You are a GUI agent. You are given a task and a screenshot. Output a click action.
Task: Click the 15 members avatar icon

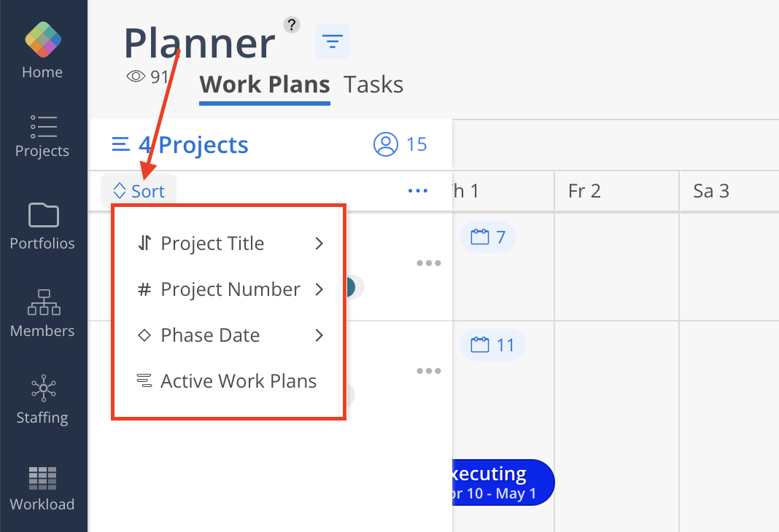click(x=386, y=144)
